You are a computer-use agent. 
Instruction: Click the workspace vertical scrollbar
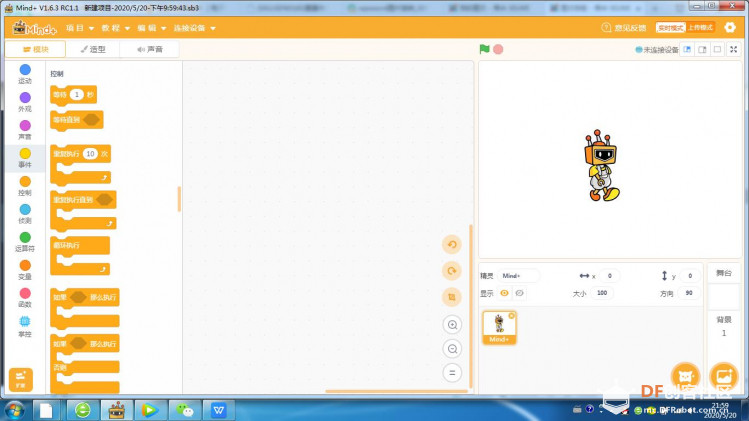[471, 306]
